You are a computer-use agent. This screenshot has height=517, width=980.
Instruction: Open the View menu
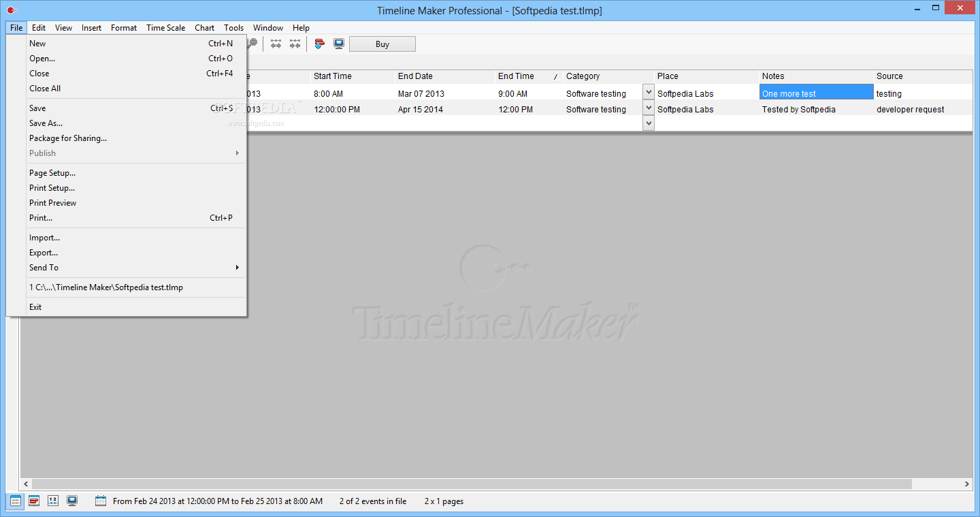coord(64,28)
